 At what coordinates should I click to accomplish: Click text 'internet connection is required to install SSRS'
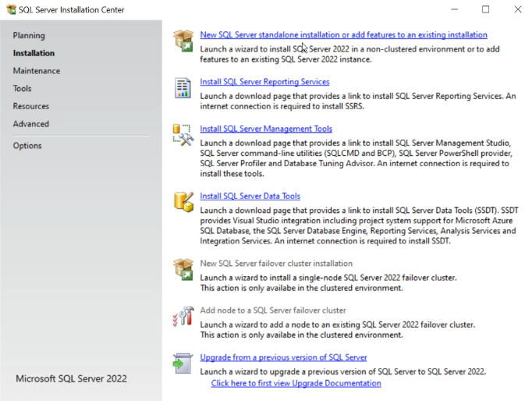pyautogui.click(x=282, y=106)
